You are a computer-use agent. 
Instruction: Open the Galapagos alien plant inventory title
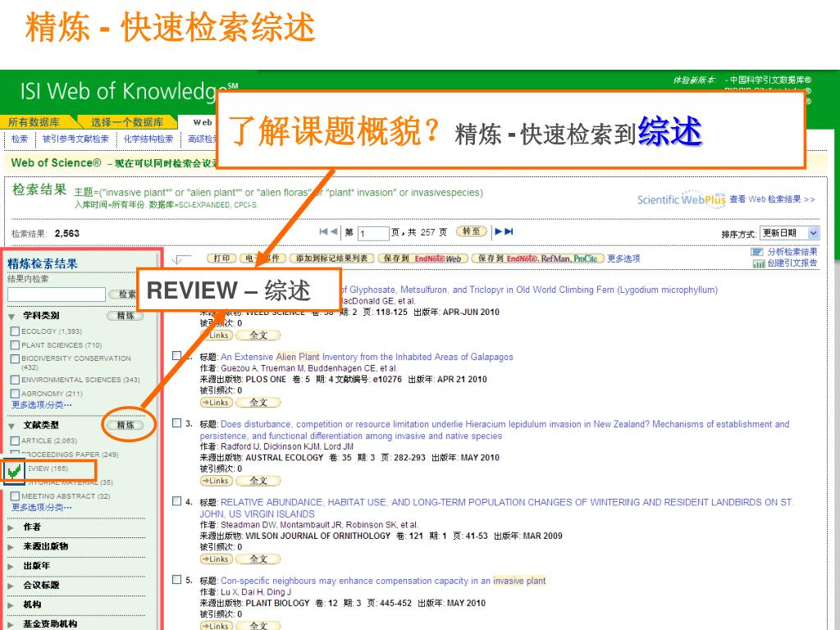click(367, 357)
